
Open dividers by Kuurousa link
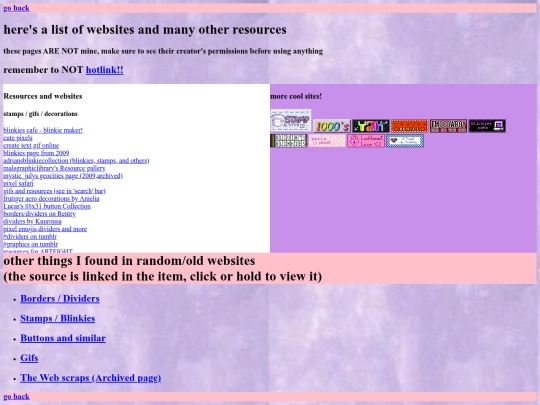(x=32, y=221)
